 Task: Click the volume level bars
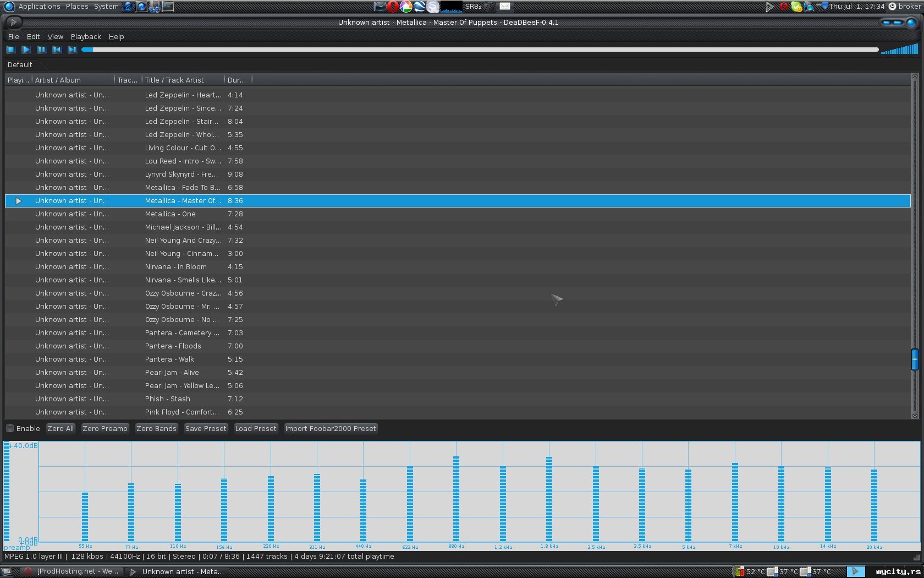[x=899, y=49]
